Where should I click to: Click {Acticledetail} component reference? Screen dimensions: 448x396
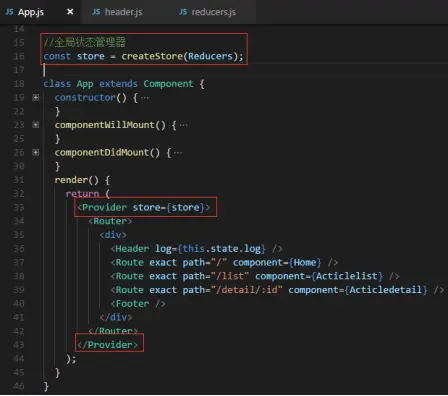tap(386, 290)
